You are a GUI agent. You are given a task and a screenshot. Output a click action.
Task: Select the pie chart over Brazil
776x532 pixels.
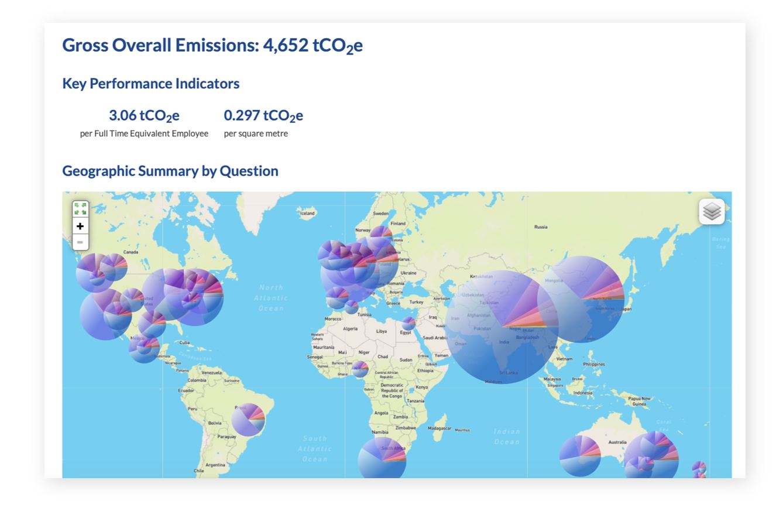point(248,420)
